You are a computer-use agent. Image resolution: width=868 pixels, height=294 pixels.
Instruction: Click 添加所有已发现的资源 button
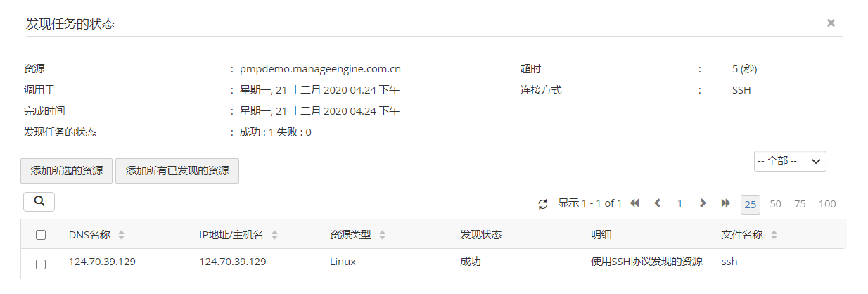177,171
